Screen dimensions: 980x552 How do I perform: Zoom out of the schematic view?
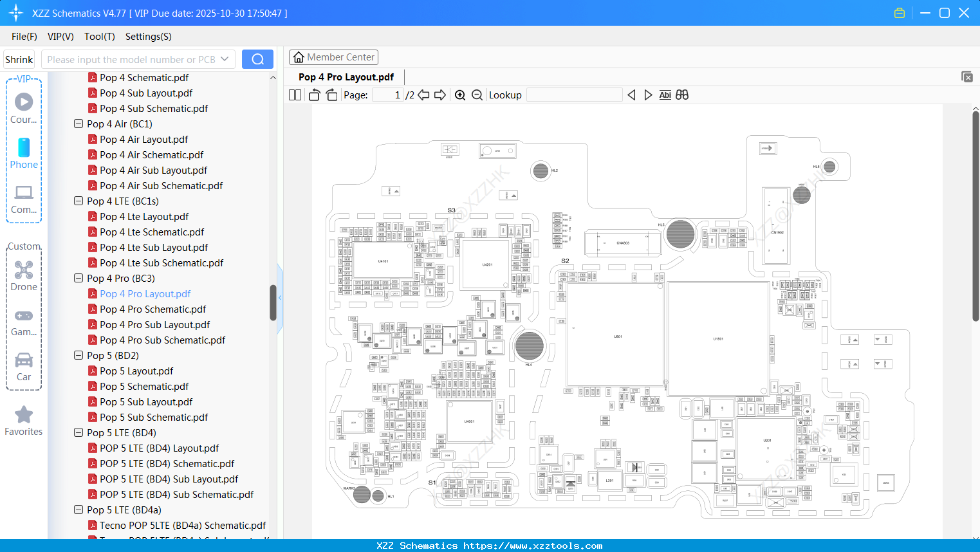tap(477, 95)
